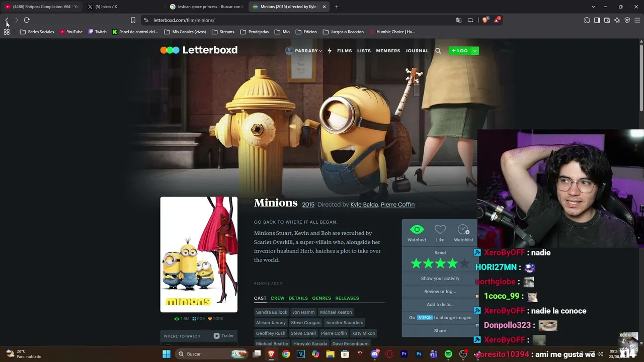Click the address bar URL field
The image size is (644, 362).
[x=297, y=20]
